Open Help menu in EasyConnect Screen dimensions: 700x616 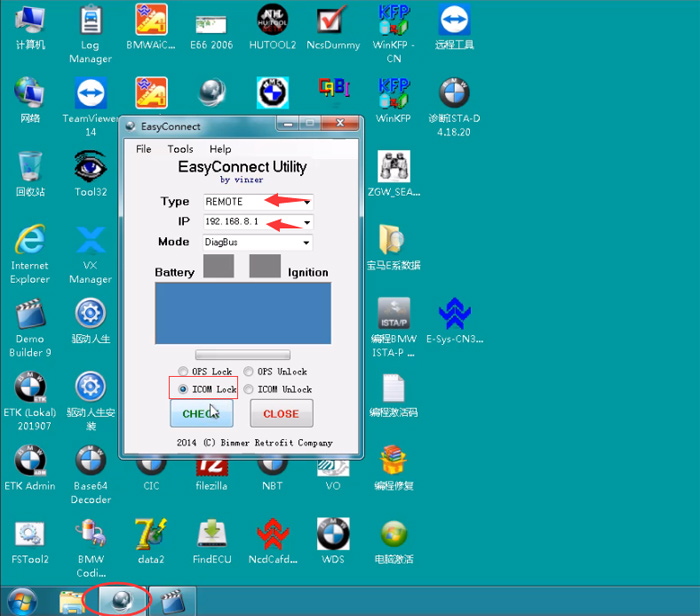click(221, 149)
